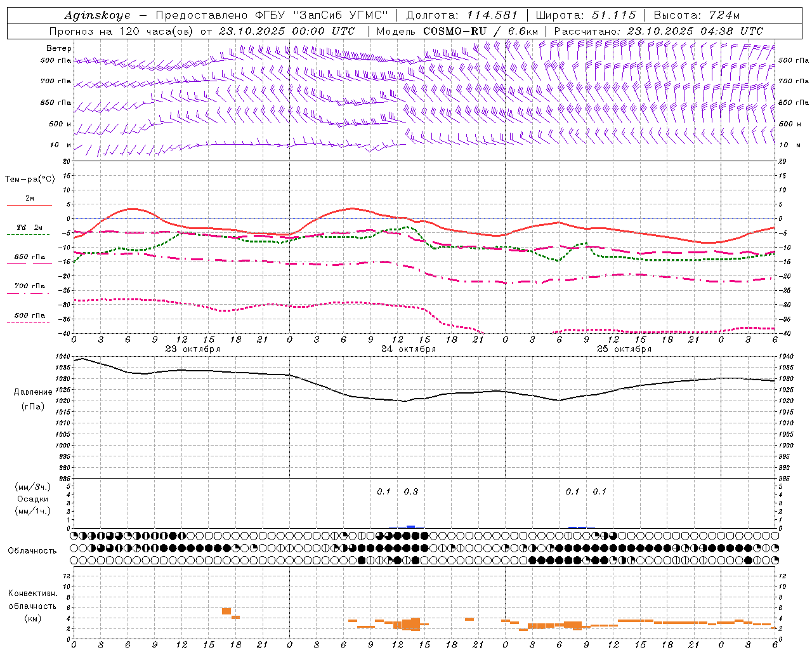Click the station name Aginskoye in the header
812x650 pixels.
(97, 15)
